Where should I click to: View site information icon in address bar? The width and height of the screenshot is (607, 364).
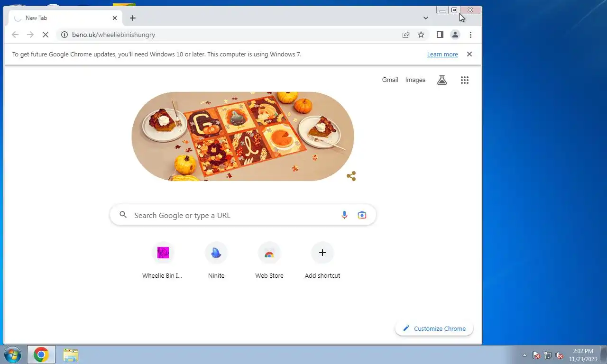coord(64,35)
